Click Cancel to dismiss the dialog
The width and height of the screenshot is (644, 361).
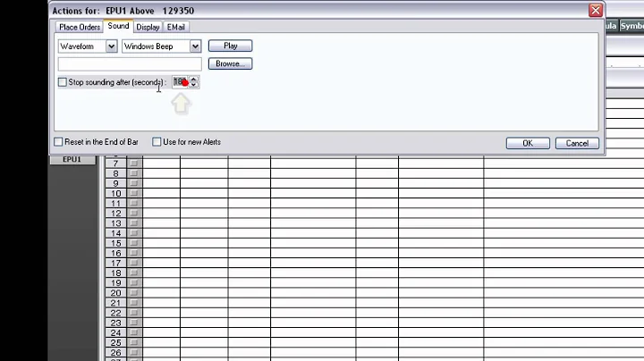coord(577,143)
